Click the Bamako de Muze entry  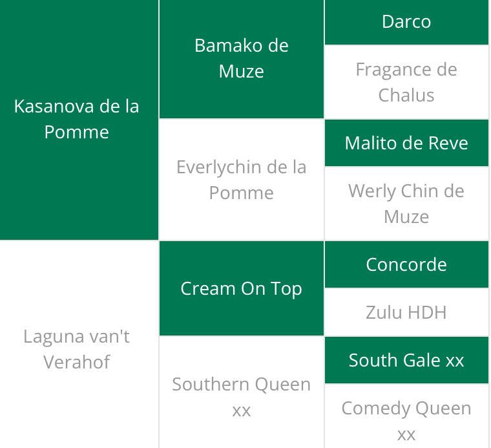pyautogui.click(x=241, y=58)
